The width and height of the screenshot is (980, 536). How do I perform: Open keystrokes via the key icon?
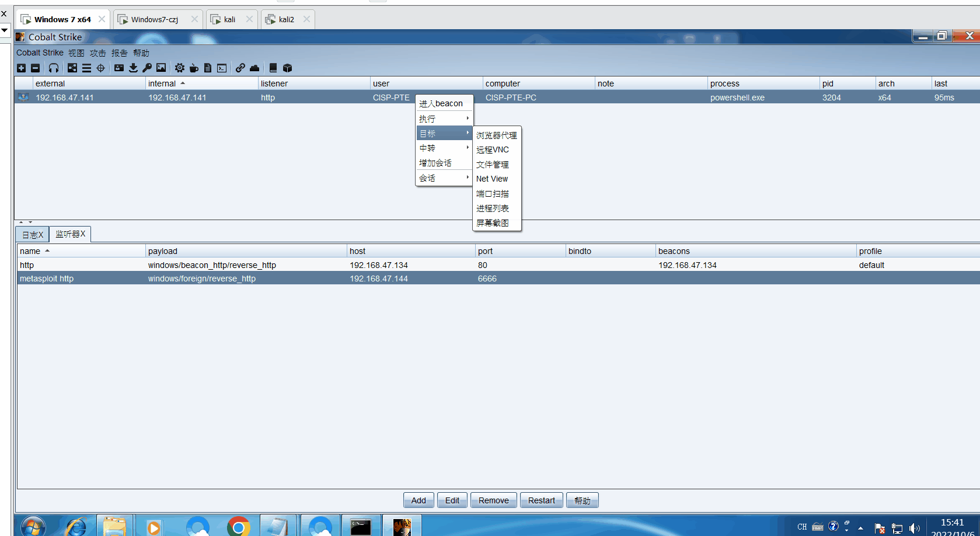pos(147,68)
